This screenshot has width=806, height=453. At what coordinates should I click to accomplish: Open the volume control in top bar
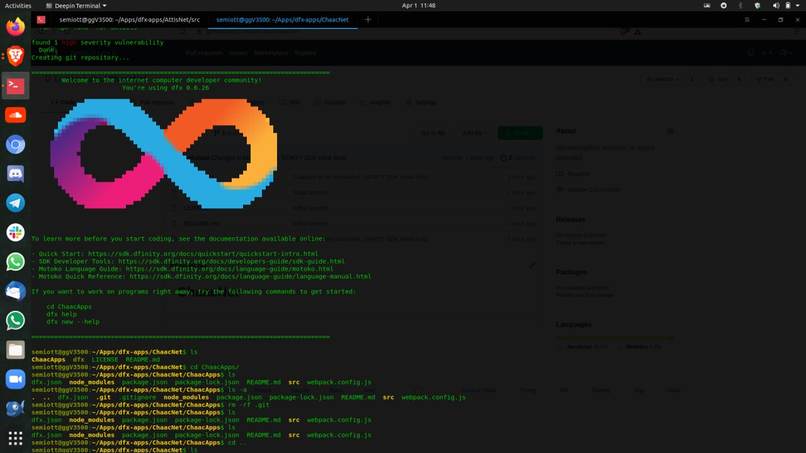point(776,6)
